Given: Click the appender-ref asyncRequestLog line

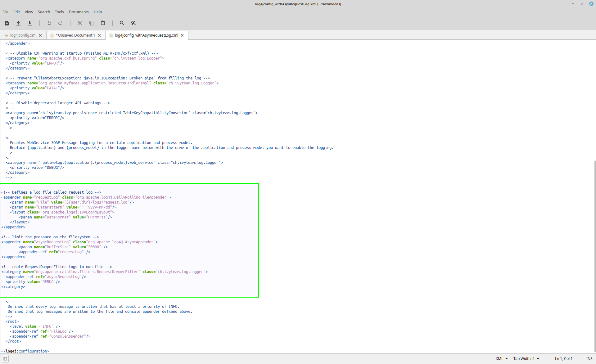Looking at the screenshot, I should pyautogui.click(x=46, y=277).
